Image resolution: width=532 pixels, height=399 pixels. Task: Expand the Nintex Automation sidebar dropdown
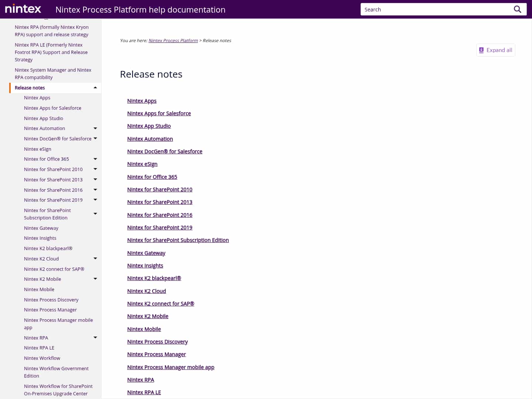pyautogui.click(x=95, y=128)
